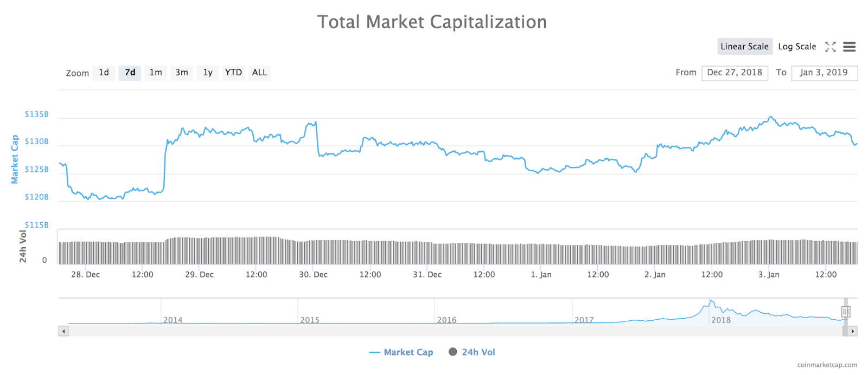
Task: Expand the zoom range to ALL
Action: [259, 73]
